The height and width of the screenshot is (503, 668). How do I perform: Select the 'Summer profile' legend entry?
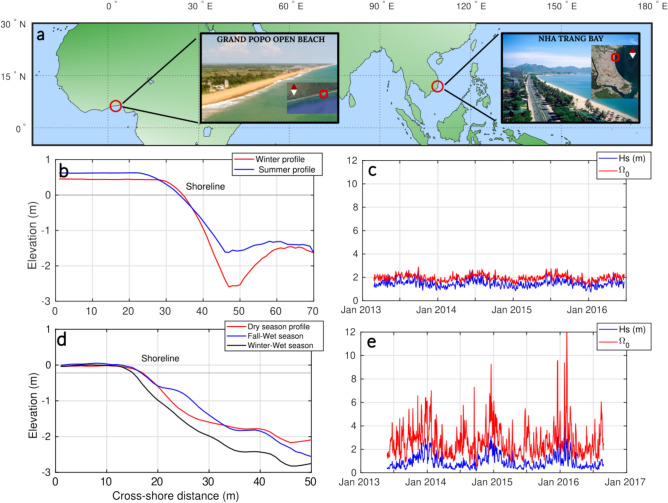[x=277, y=170]
